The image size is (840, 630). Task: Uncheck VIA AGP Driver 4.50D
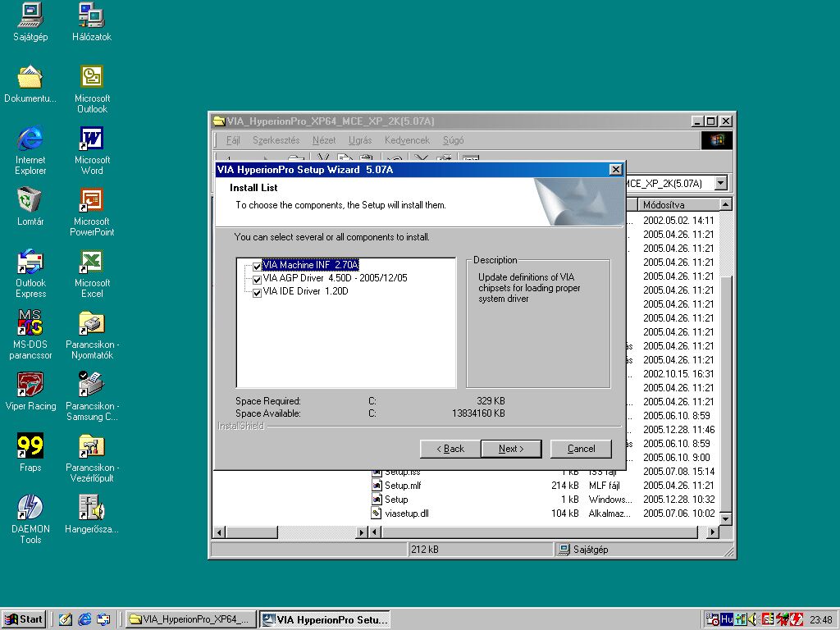(257, 280)
